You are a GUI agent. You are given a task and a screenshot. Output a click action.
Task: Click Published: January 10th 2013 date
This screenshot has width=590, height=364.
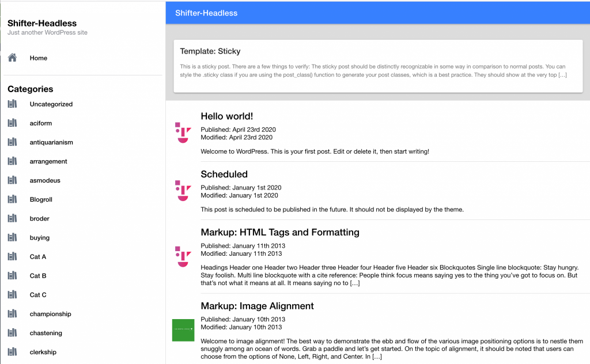[243, 319]
